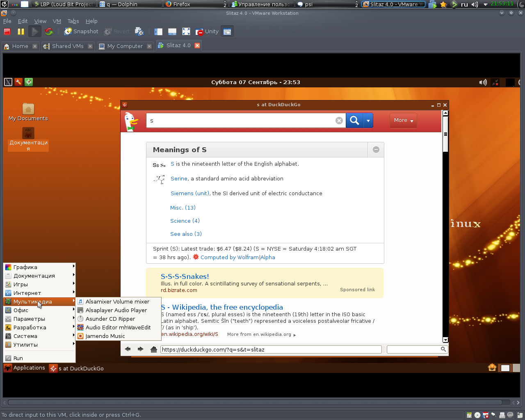This screenshot has height=420, width=525.
Task: Launch Jamendo Music
Action: pyautogui.click(x=118, y=336)
